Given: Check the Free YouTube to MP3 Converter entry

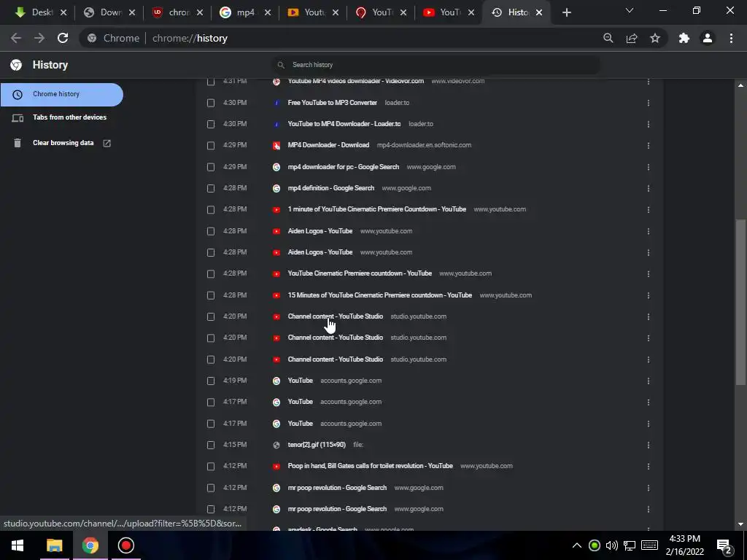Looking at the screenshot, I should pyautogui.click(x=211, y=103).
